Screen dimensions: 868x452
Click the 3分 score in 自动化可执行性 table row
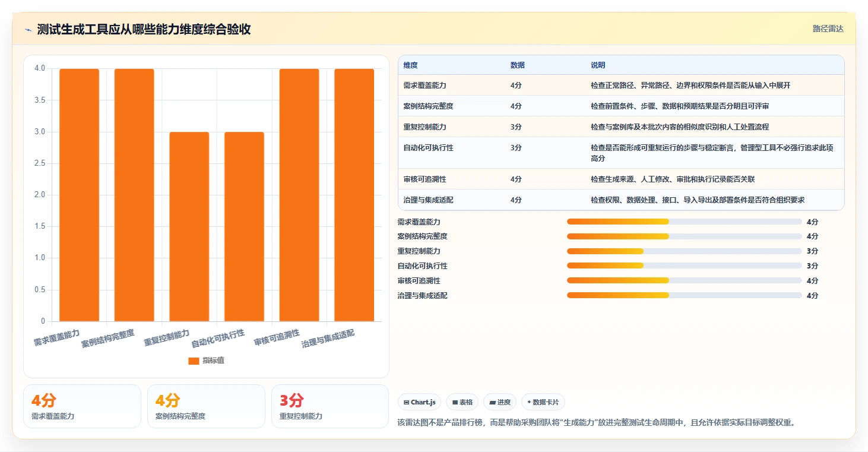516,148
